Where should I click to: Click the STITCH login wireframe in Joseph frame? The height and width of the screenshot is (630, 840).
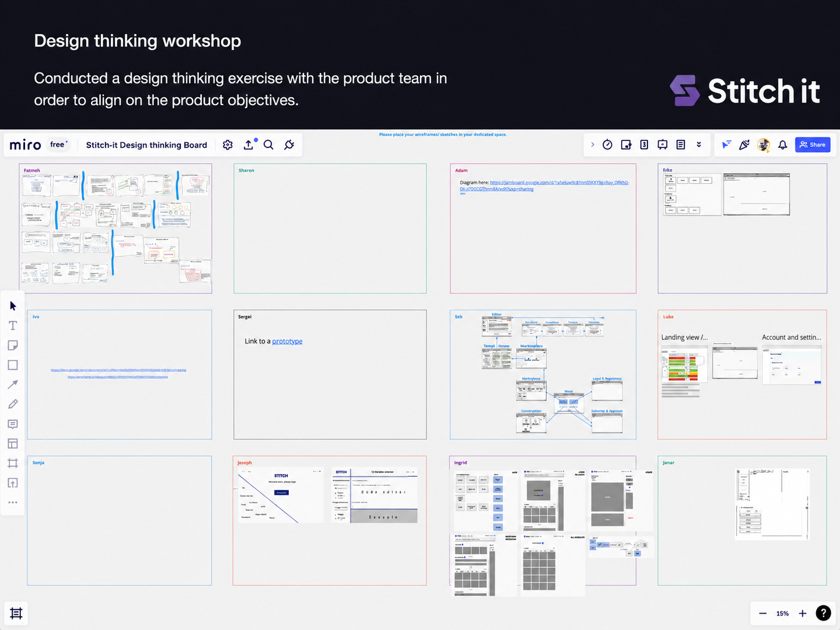pyautogui.click(x=281, y=495)
